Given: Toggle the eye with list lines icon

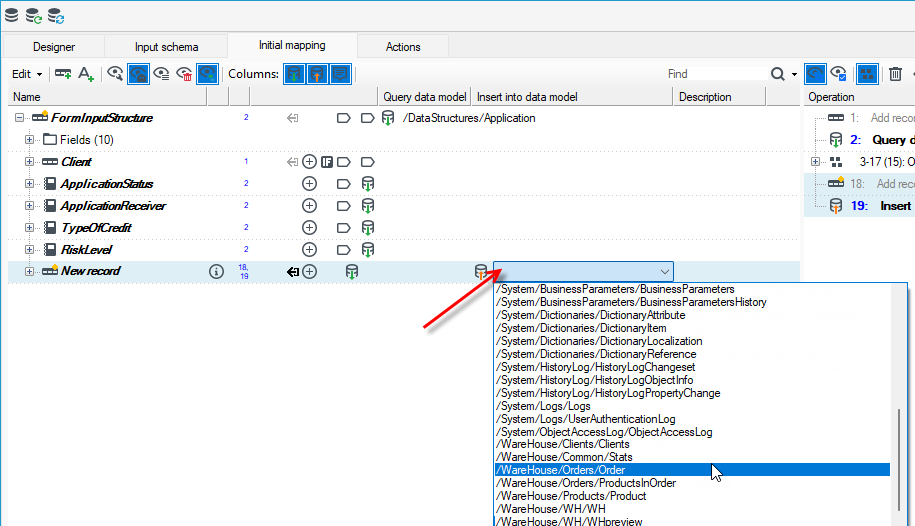Looking at the screenshot, I should [161, 74].
